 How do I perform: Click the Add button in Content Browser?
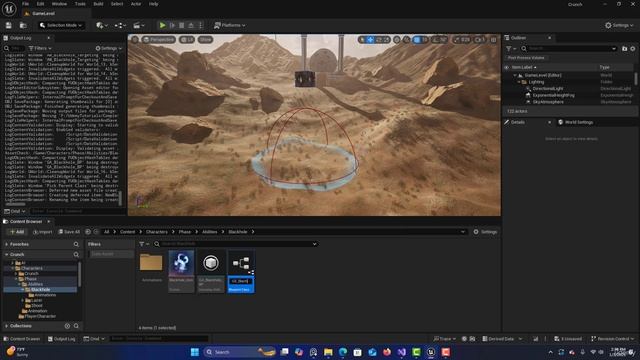click(x=17, y=232)
